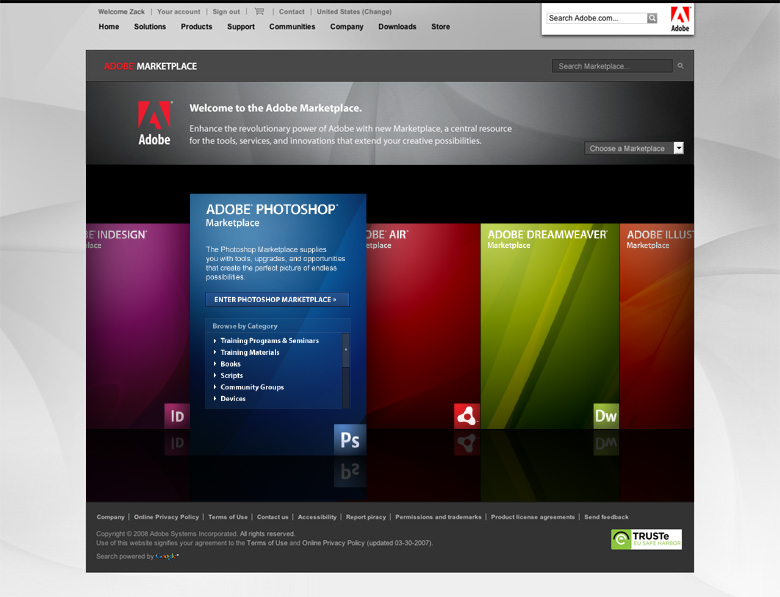Click footer Online Privacy Policy link

[x=166, y=517]
